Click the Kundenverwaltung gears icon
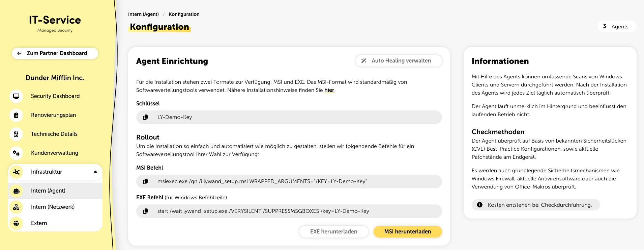644x250 pixels. (x=16, y=153)
